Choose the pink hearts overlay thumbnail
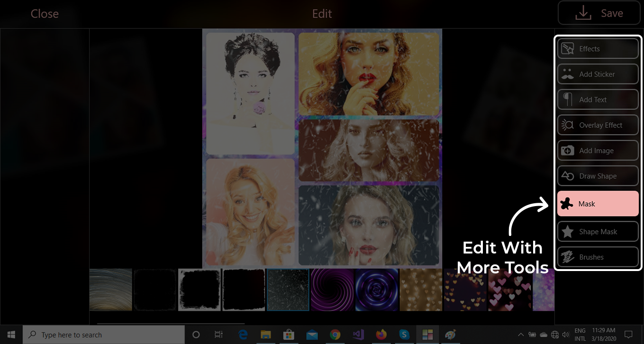 pos(510,290)
